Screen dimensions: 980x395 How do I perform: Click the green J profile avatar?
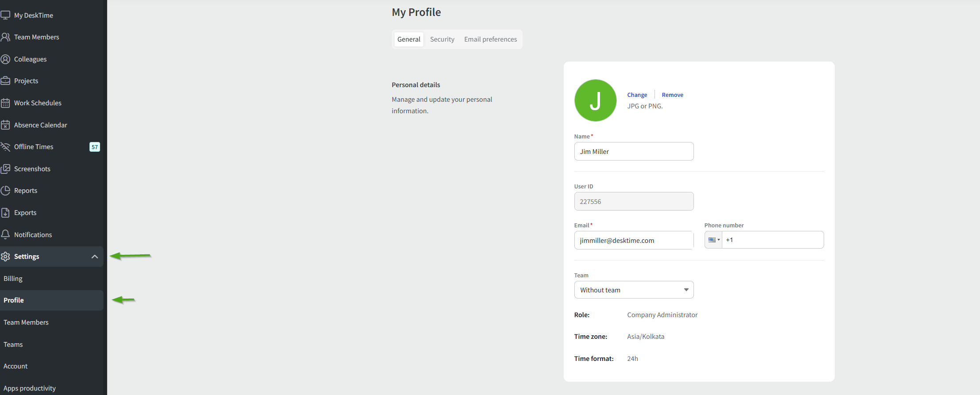click(595, 100)
